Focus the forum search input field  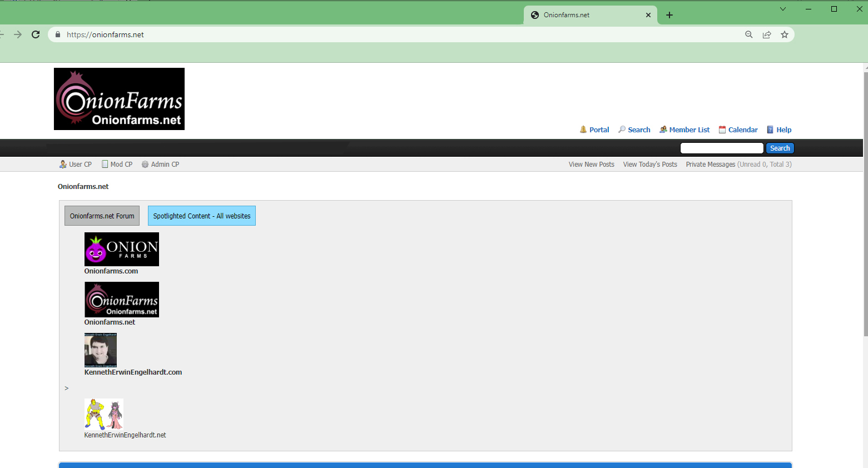tap(722, 148)
